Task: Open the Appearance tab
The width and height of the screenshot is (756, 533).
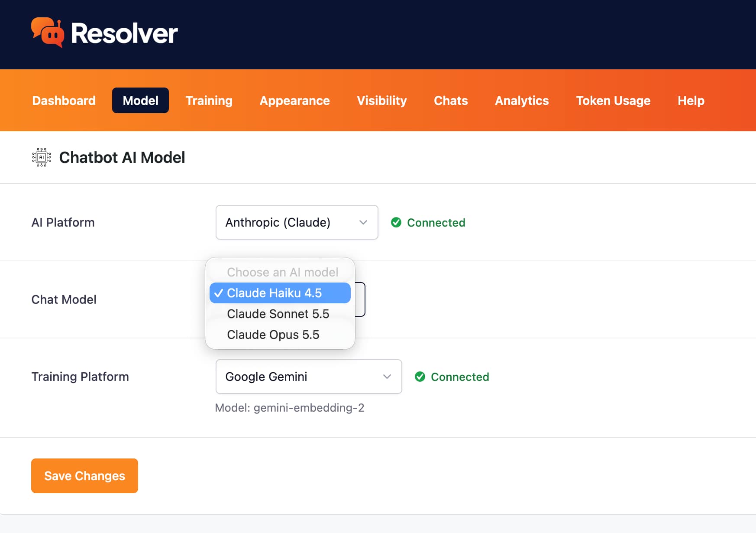Action: pos(295,101)
